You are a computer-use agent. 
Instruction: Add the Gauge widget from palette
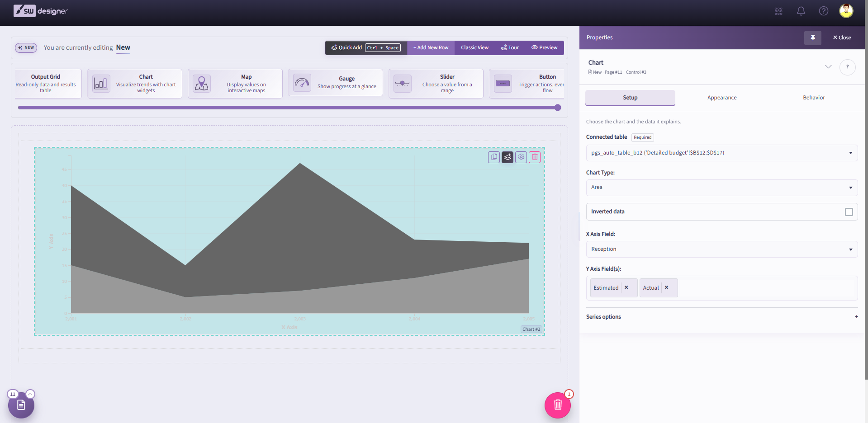click(x=336, y=84)
